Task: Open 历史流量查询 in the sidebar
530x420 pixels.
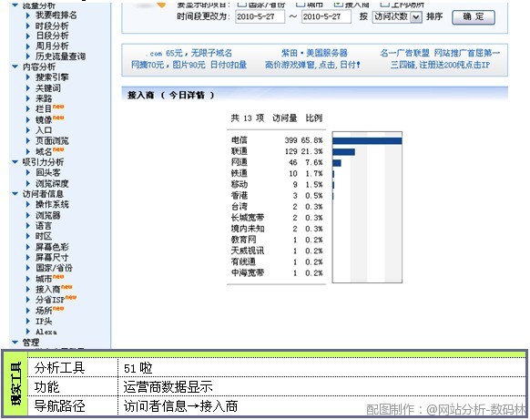Action: (60, 56)
